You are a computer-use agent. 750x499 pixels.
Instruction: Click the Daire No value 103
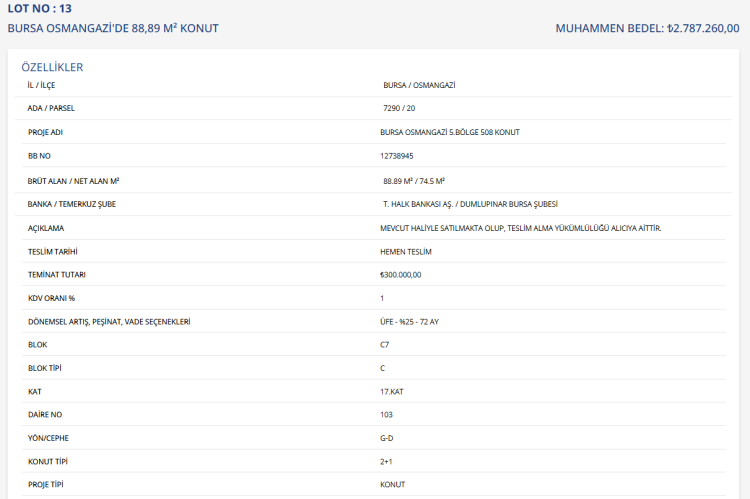[x=387, y=414]
